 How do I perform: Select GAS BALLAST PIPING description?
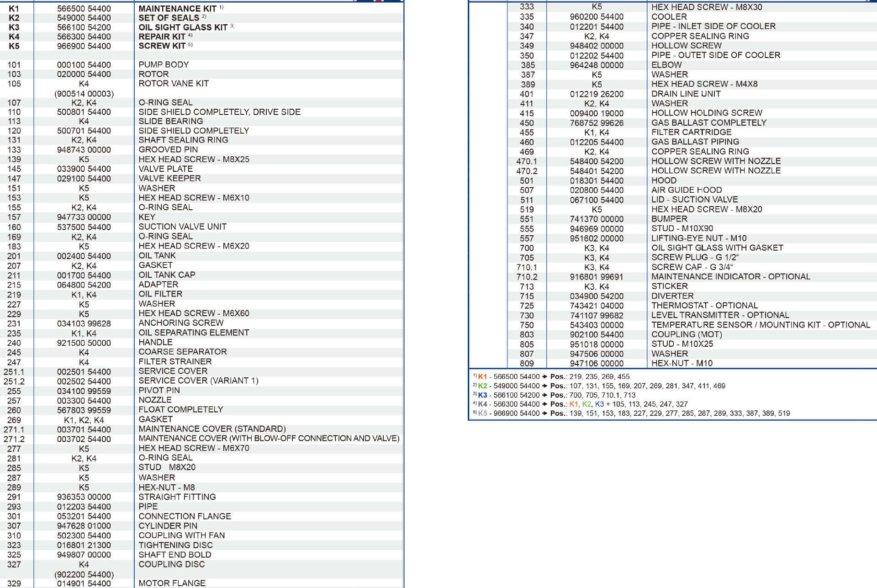[695, 142]
